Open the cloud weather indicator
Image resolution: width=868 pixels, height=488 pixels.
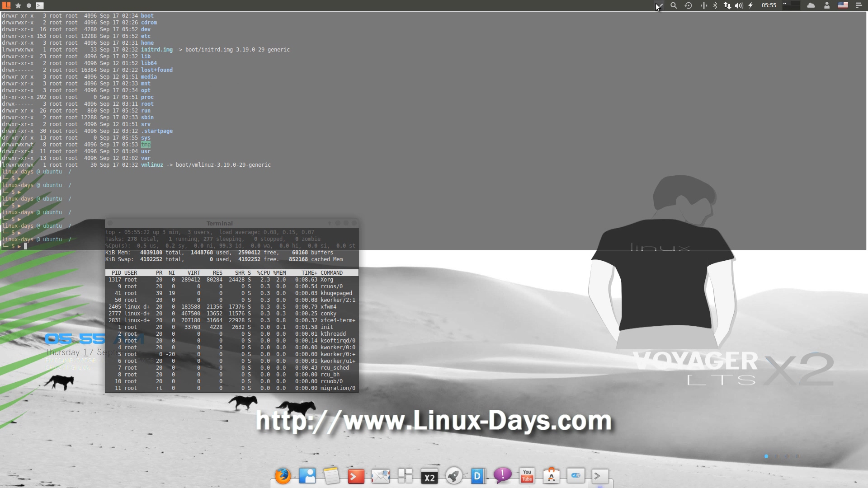[811, 5]
